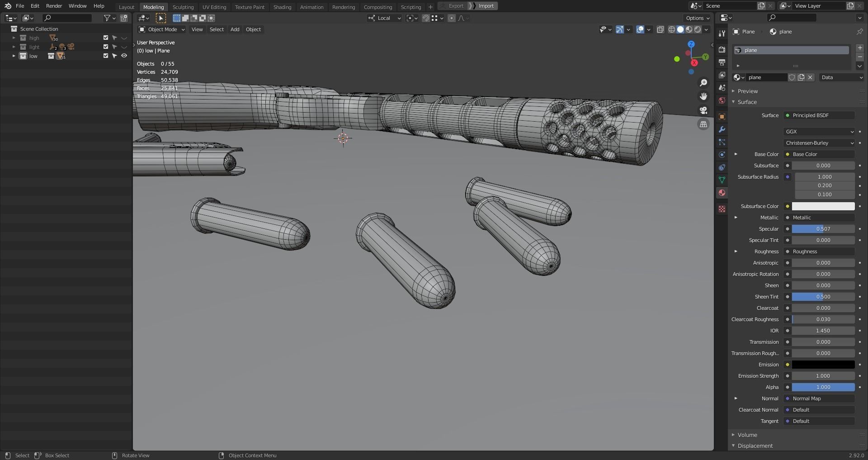
Task: Switch to the UV Editing workspace tab
Action: coord(214,7)
